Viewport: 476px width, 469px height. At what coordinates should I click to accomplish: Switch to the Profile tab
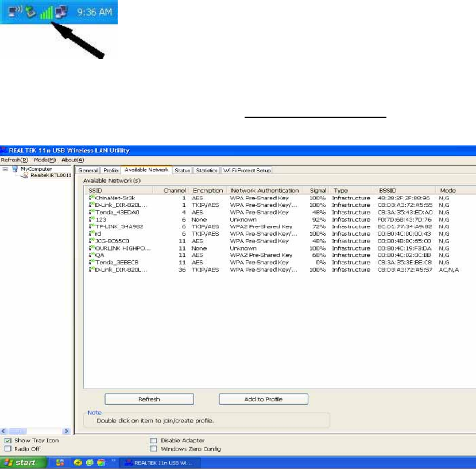click(x=111, y=171)
